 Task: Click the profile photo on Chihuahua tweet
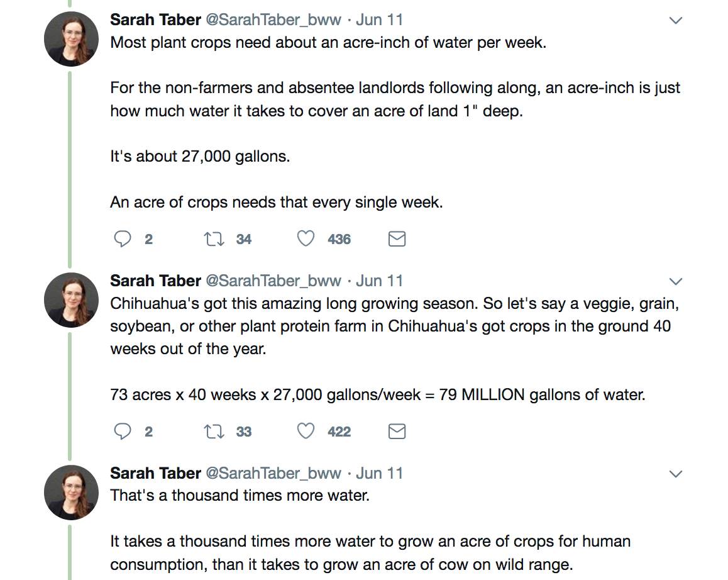(x=71, y=299)
